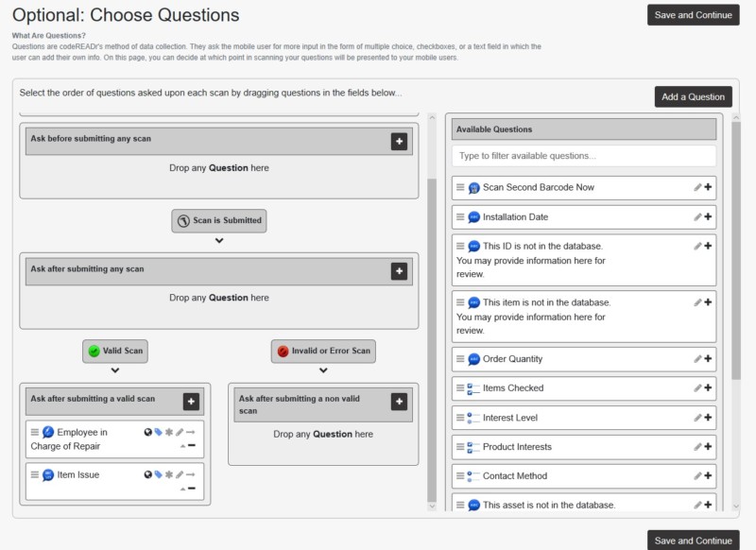Click the arrow icon on Employee in Charge of Repair
The height and width of the screenshot is (550, 756).
click(191, 433)
